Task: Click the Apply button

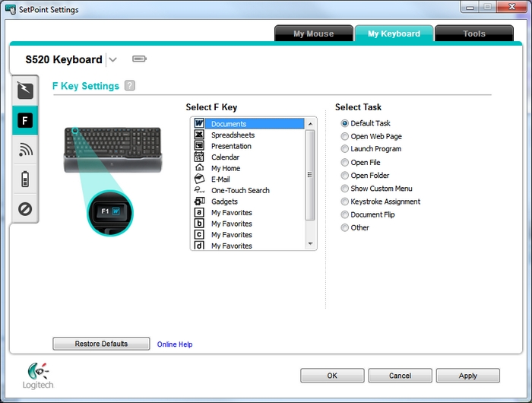Action: pyautogui.click(x=468, y=376)
